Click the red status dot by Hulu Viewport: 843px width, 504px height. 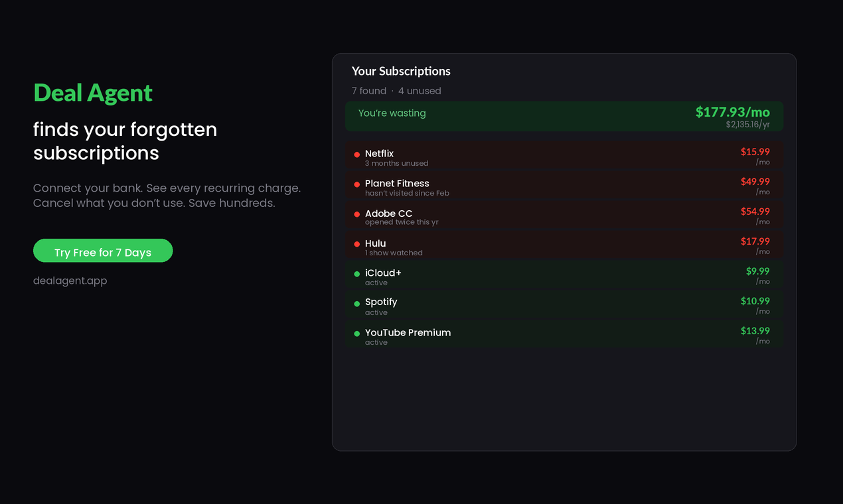357,244
